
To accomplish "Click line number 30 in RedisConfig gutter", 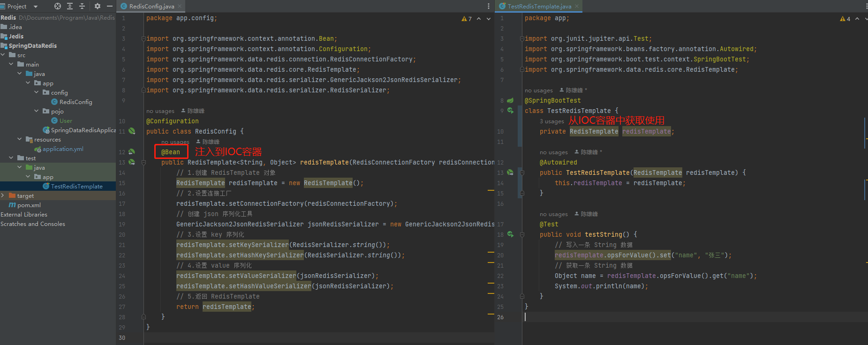I will (122, 337).
